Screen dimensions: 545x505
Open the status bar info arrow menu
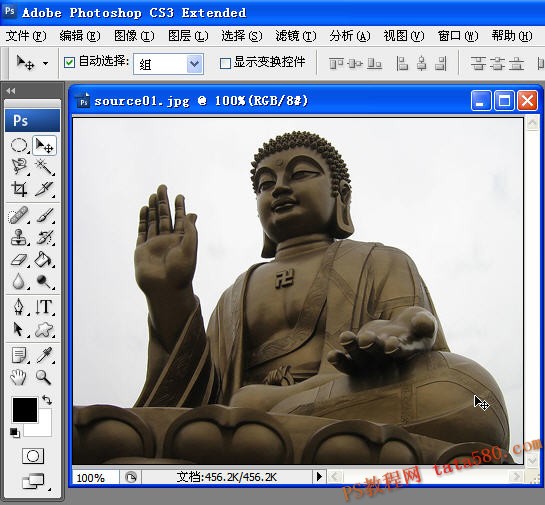tap(319, 477)
